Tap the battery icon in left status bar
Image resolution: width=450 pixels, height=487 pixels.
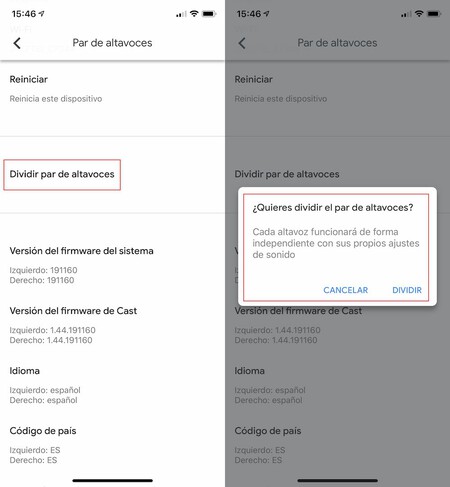click(x=209, y=14)
